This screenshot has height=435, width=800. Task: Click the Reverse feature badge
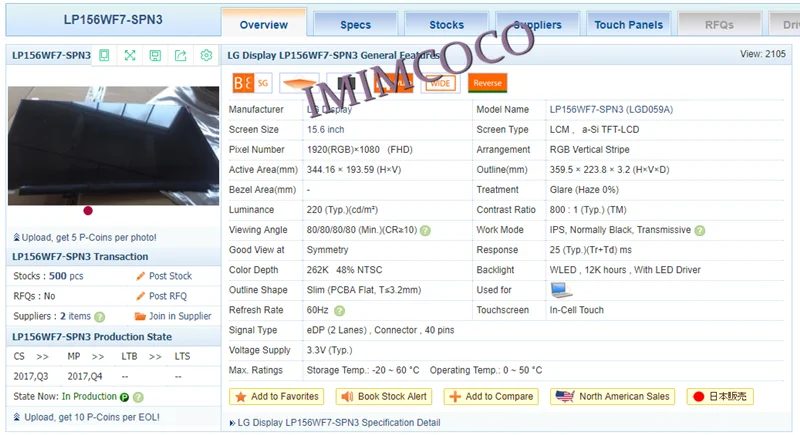[487, 83]
